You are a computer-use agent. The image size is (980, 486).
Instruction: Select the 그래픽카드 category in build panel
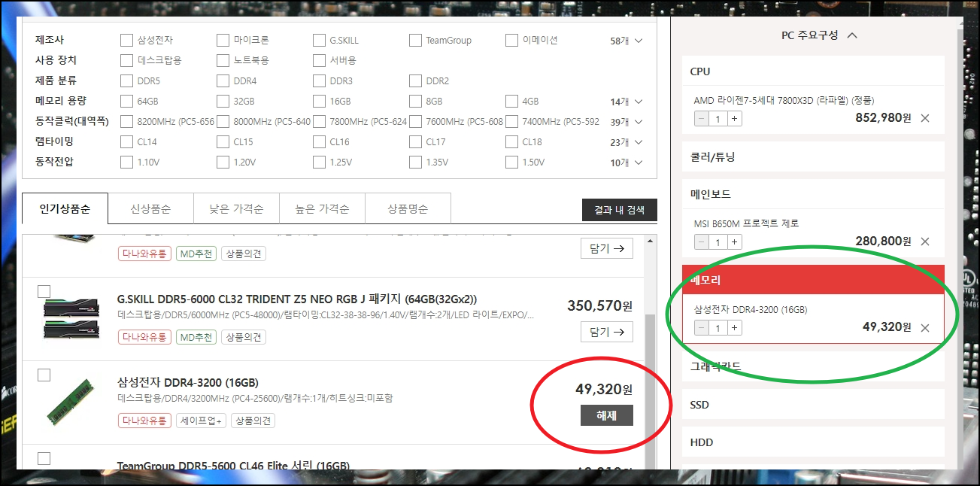tap(813, 366)
